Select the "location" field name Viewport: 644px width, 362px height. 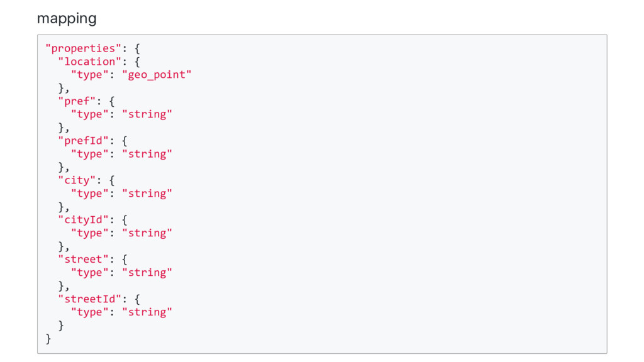click(89, 62)
